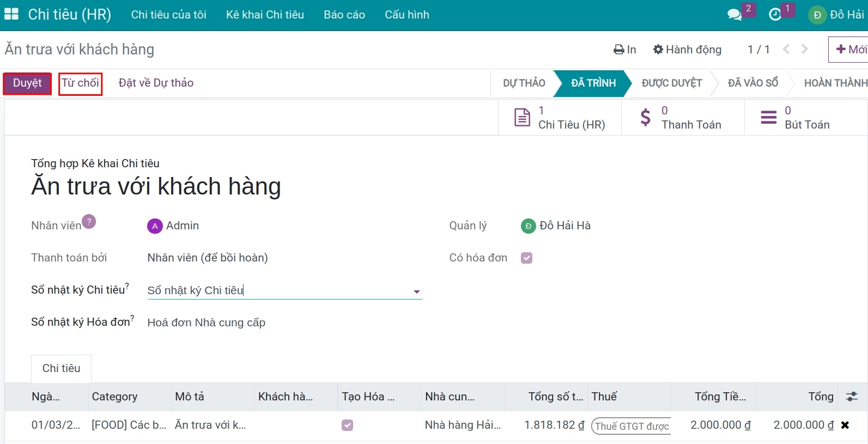Click the Duyệt approve button

(x=27, y=83)
